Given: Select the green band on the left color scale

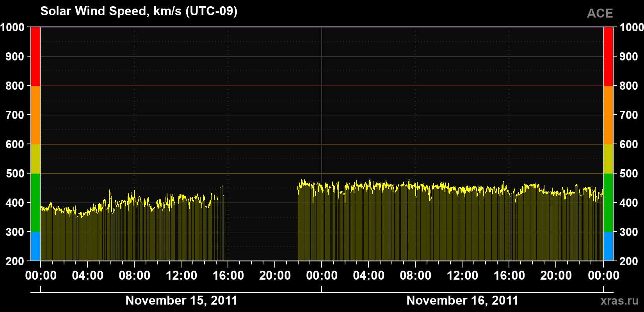Looking at the screenshot, I should click(x=36, y=203).
